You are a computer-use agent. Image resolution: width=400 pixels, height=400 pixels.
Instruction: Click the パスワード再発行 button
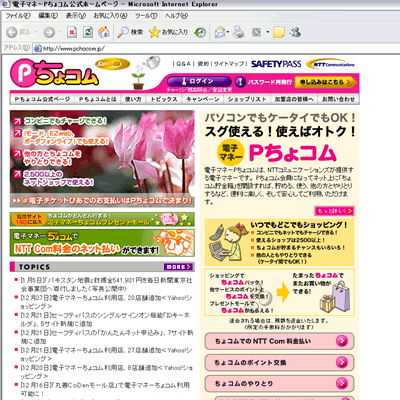click(x=264, y=82)
